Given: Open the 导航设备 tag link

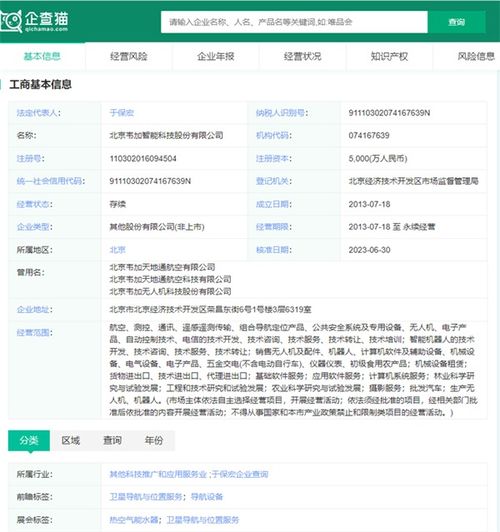Looking at the screenshot, I should point(207,497).
